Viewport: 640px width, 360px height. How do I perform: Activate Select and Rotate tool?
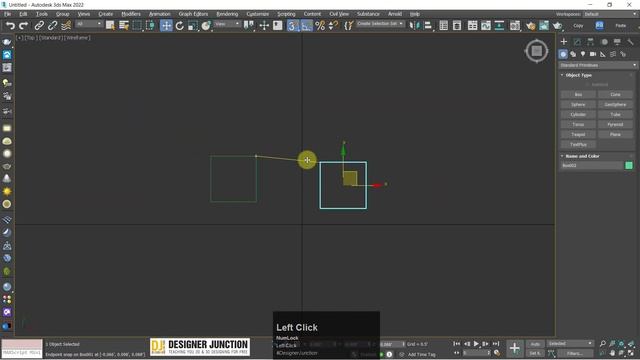180,26
